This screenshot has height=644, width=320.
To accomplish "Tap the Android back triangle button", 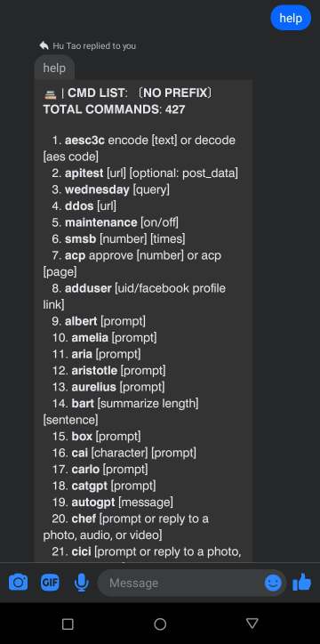I will (x=252, y=624).
